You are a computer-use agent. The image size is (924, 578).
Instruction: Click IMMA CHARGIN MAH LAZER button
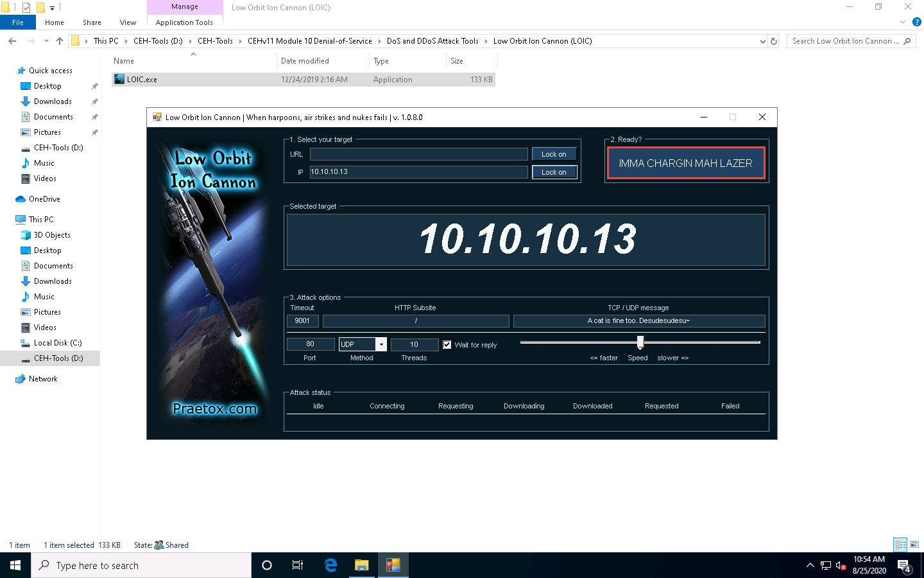(685, 163)
